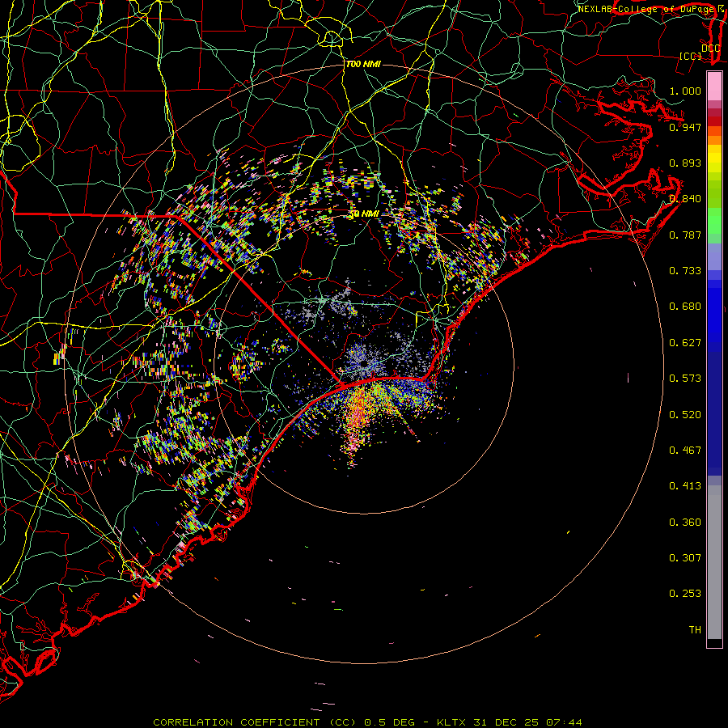Select the 0.840 legend value
Screen dimensions: 728x728
(x=685, y=199)
